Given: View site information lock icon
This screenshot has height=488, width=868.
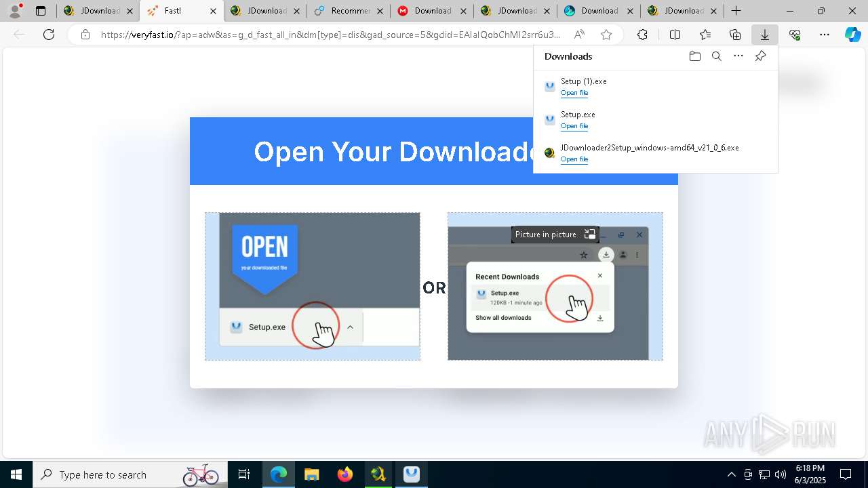Looking at the screenshot, I should coord(85,35).
